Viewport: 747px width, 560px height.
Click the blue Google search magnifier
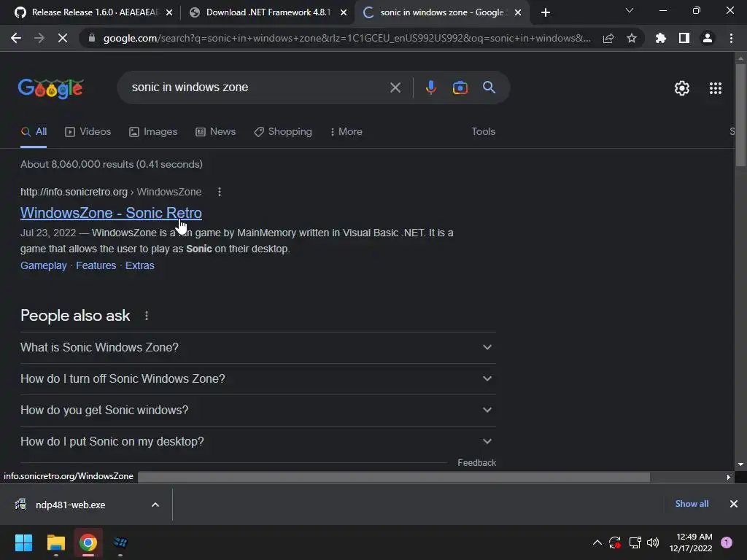coord(489,87)
